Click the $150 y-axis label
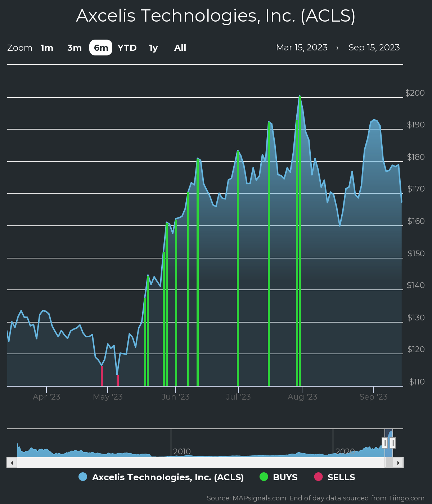The image size is (432, 504). point(416,253)
